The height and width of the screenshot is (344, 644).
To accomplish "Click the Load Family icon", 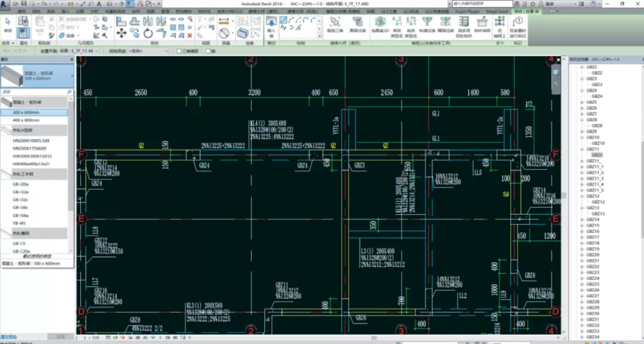I will pos(271,23).
